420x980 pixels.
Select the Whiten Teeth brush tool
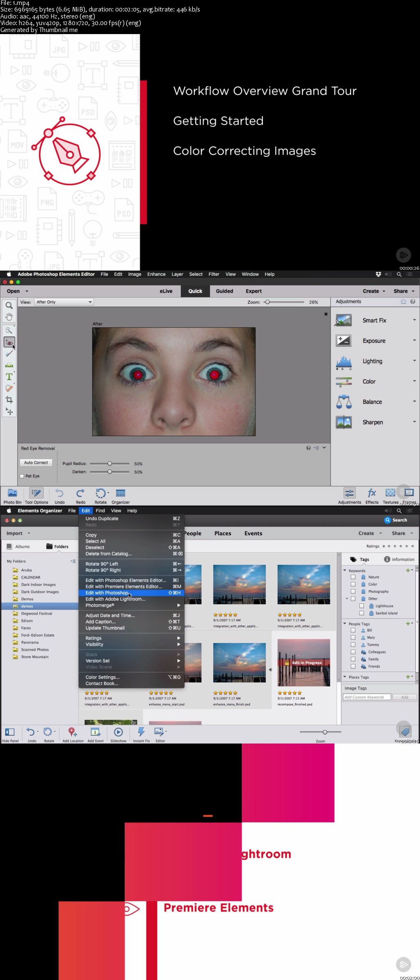pos(9,353)
